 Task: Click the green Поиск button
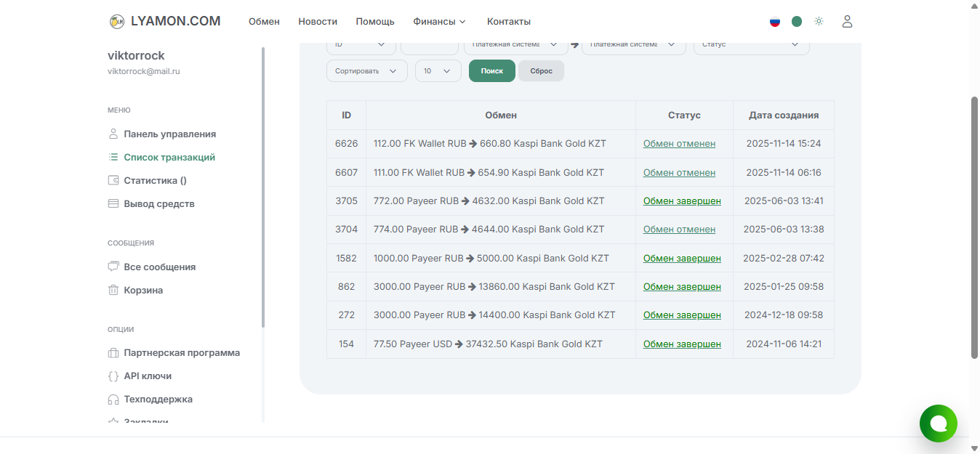click(x=492, y=71)
